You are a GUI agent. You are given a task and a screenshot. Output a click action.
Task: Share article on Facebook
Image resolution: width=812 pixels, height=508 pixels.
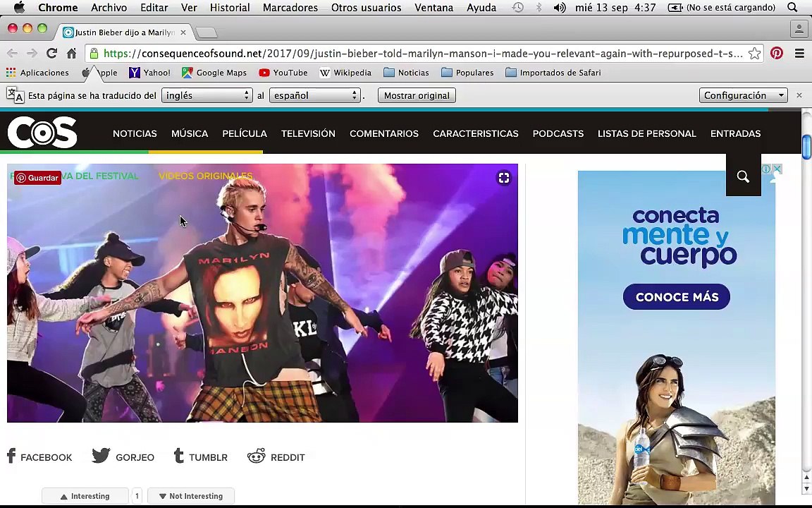coord(39,456)
